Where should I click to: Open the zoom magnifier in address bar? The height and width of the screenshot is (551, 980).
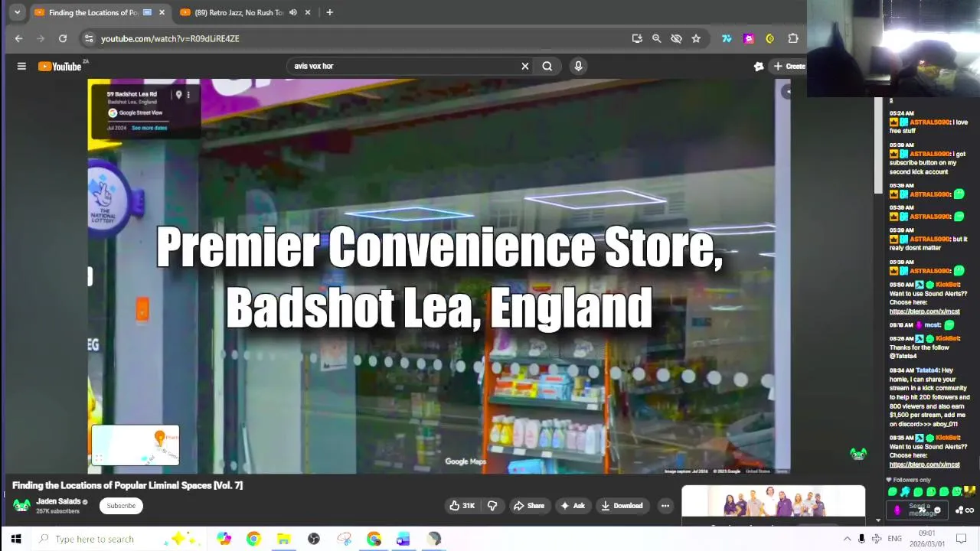point(656,38)
